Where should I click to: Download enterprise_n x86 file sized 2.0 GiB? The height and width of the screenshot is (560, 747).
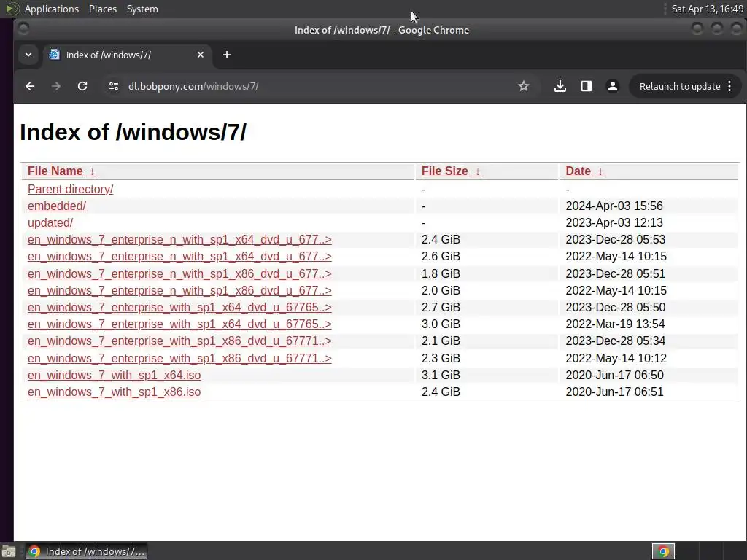coord(179,290)
